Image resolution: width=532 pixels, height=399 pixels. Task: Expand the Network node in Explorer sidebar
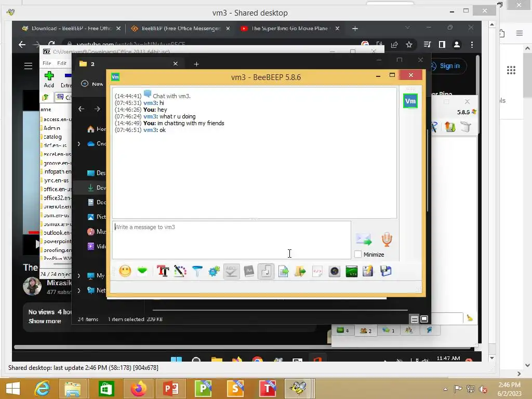tap(79, 290)
